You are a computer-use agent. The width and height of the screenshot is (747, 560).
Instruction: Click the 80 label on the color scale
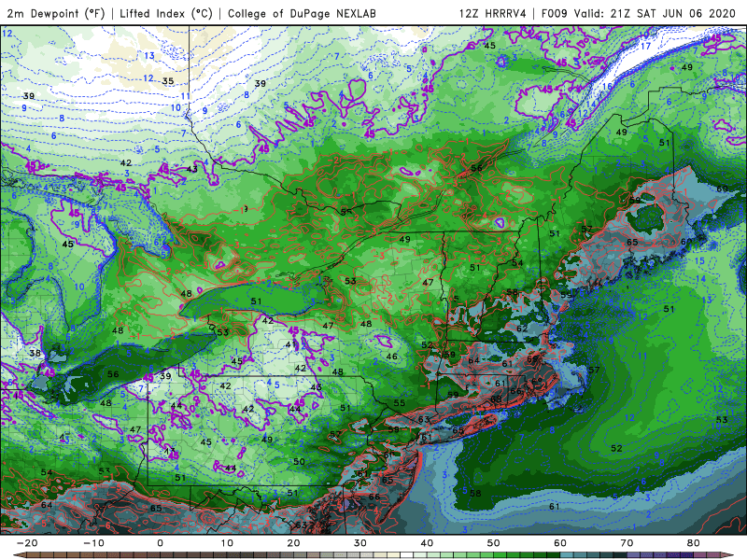694,543
